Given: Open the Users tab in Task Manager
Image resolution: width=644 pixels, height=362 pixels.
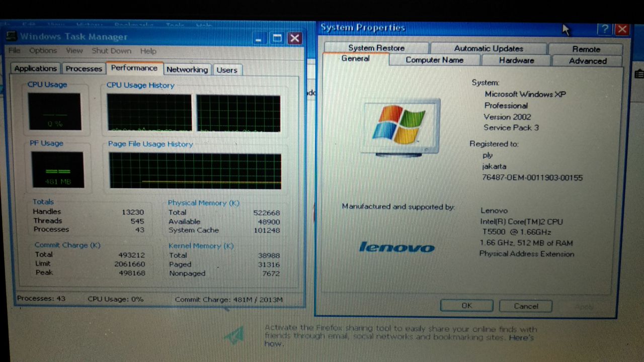Looking at the screenshot, I should 226,70.
